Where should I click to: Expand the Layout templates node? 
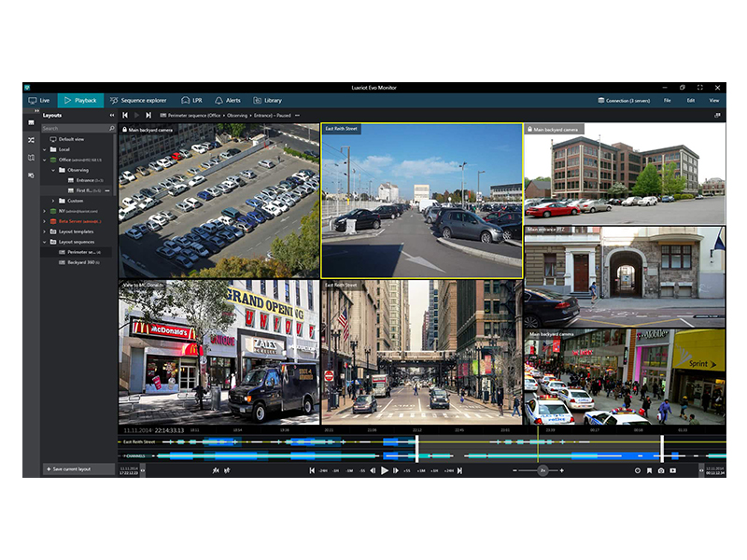46,231
